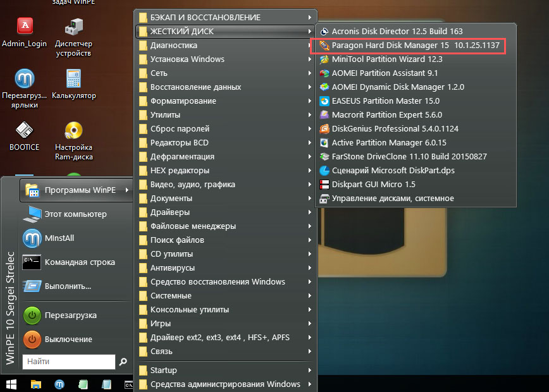Screen dimensions: 549x392
Task: Select the Редакторы BCD menu folder
Action: pos(225,143)
